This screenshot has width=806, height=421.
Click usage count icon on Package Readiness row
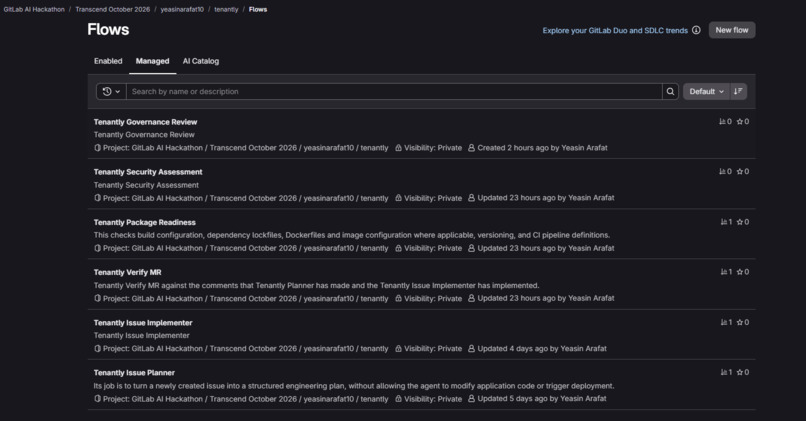(724, 222)
